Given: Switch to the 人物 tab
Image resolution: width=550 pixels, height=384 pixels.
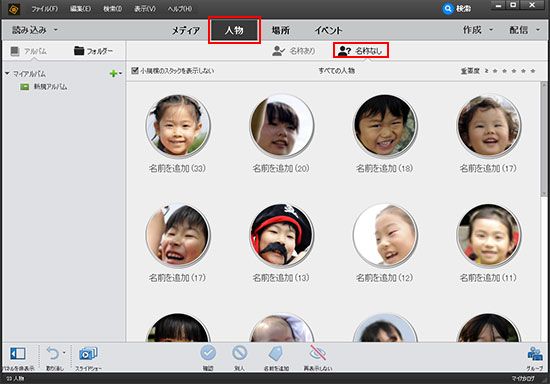Looking at the screenshot, I should point(234,30).
